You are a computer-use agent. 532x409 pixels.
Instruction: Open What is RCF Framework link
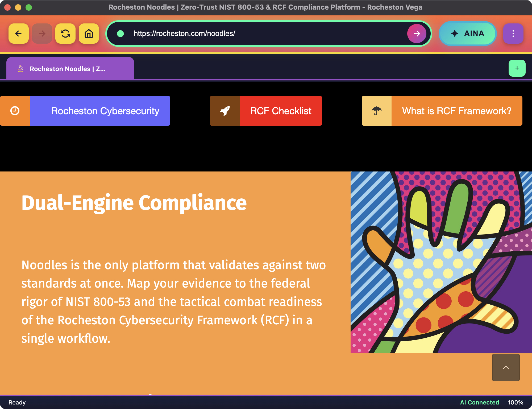pyautogui.click(x=457, y=111)
